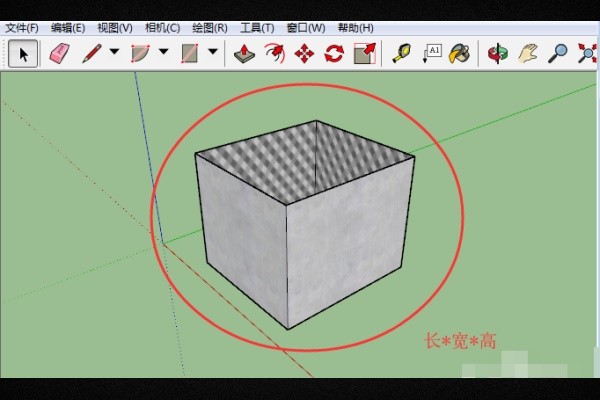Expand the Arc tool dropdown arrow
The width and height of the screenshot is (600, 400).
point(164,51)
